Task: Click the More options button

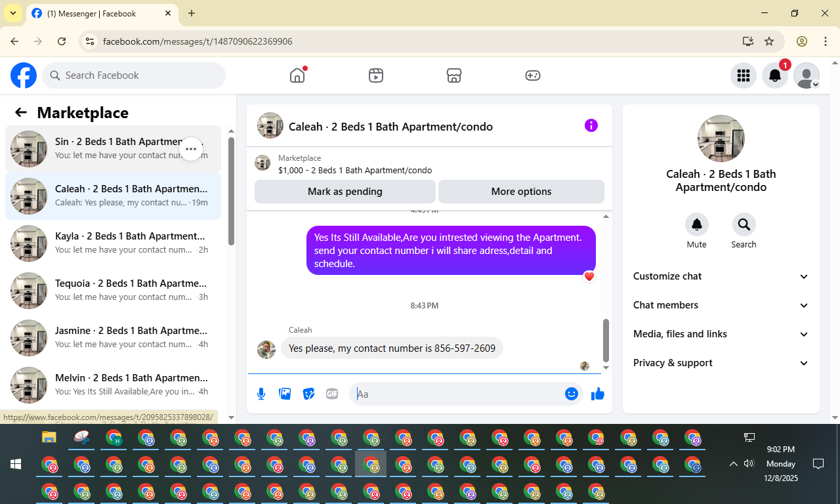Action: tap(521, 192)
